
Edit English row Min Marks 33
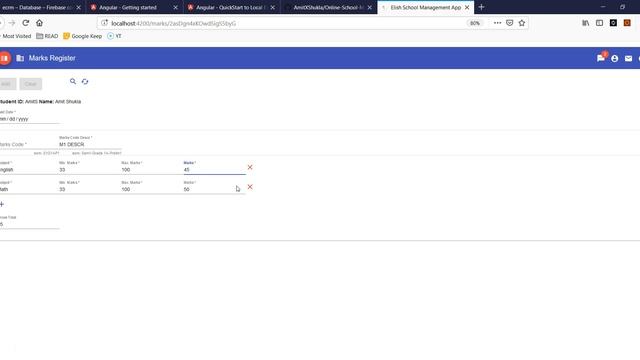(x=90, y=169)
